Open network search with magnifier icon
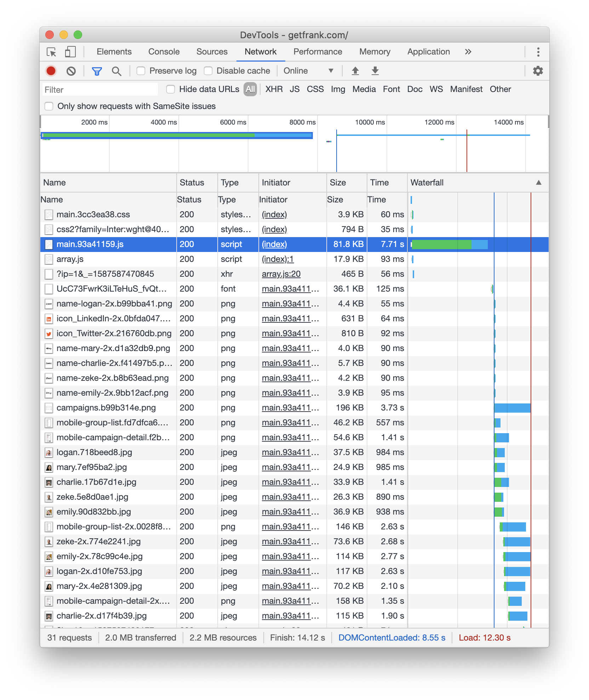The height and width of the screenshot is (700, 589). click(x=116, y=71)
